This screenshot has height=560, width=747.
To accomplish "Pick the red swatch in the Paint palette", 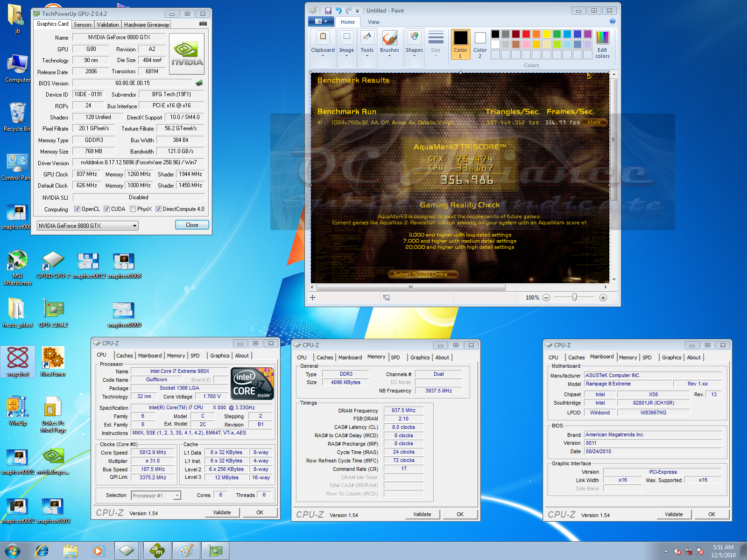I will (x=526, y=34).
